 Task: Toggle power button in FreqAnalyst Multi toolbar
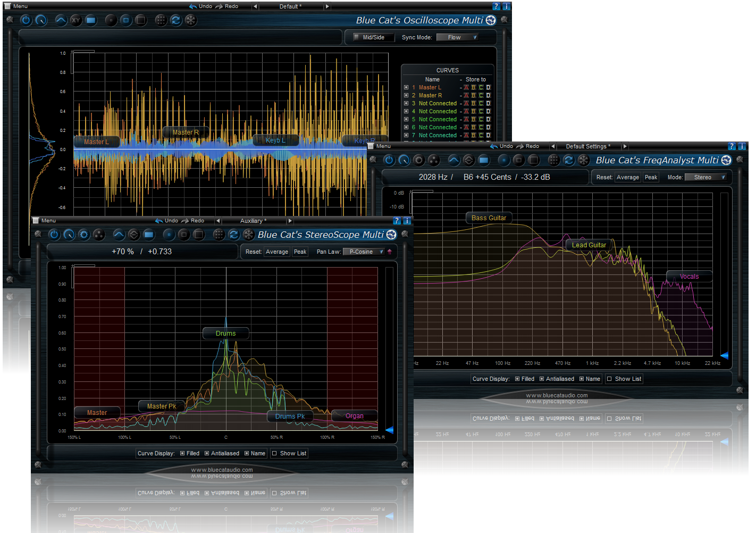pos(389,160)
